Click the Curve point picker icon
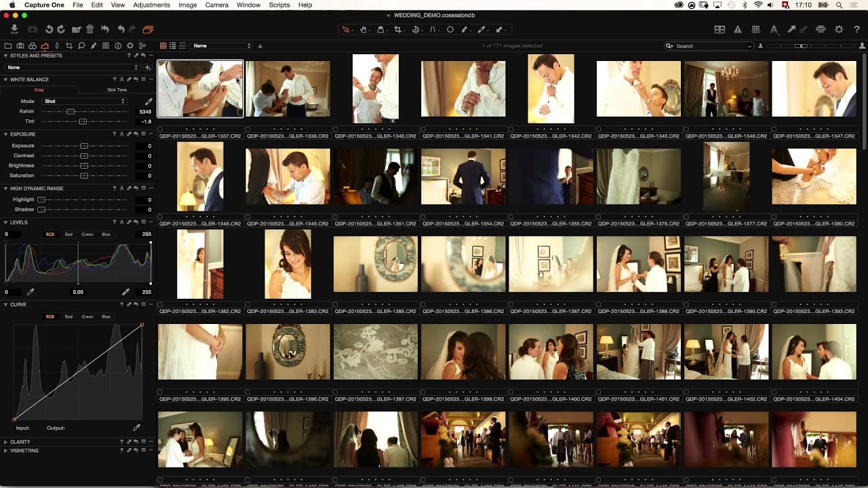868x488 pixels. click(136, 428)
